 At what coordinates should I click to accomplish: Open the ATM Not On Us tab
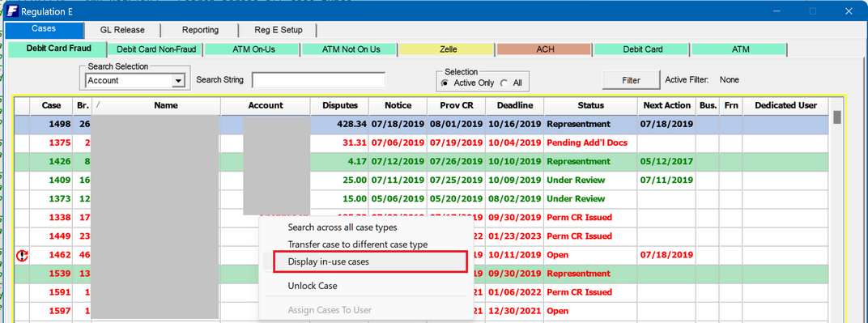coord(351,49)
